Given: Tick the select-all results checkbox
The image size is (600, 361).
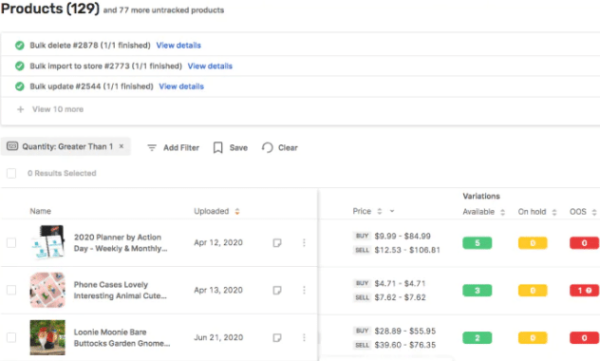Looking at the screenshot, I should coord(11,173).
